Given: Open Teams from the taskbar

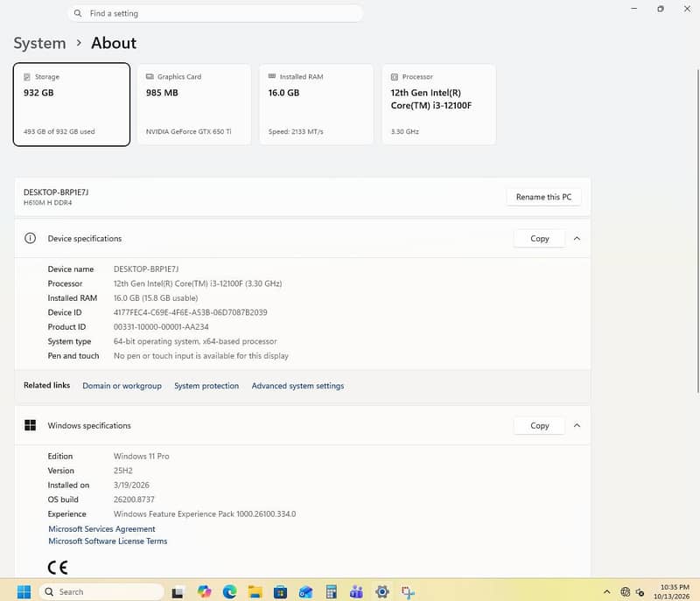Looking at the screenshot, I should 356,591.
